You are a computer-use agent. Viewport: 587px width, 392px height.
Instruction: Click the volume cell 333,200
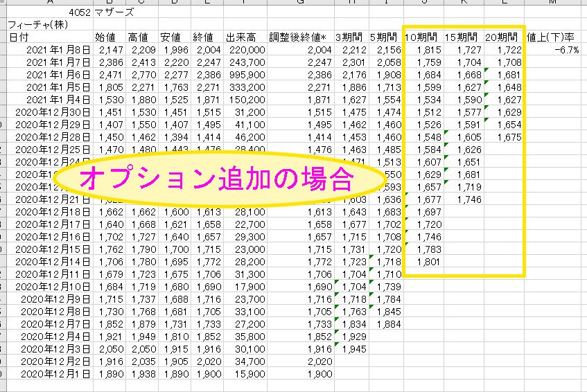(x=245, y=87)
